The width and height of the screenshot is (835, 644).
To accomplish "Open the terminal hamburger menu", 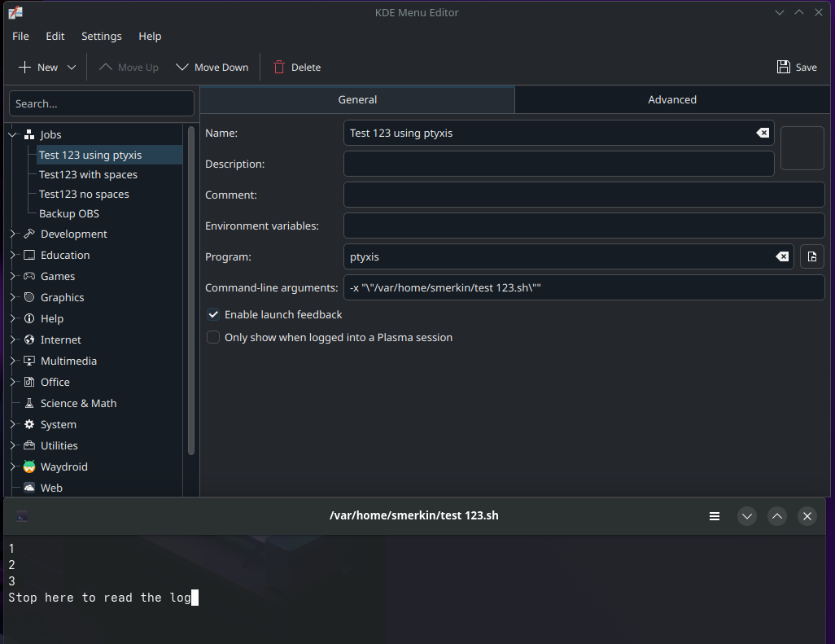I will click(715, 515).
